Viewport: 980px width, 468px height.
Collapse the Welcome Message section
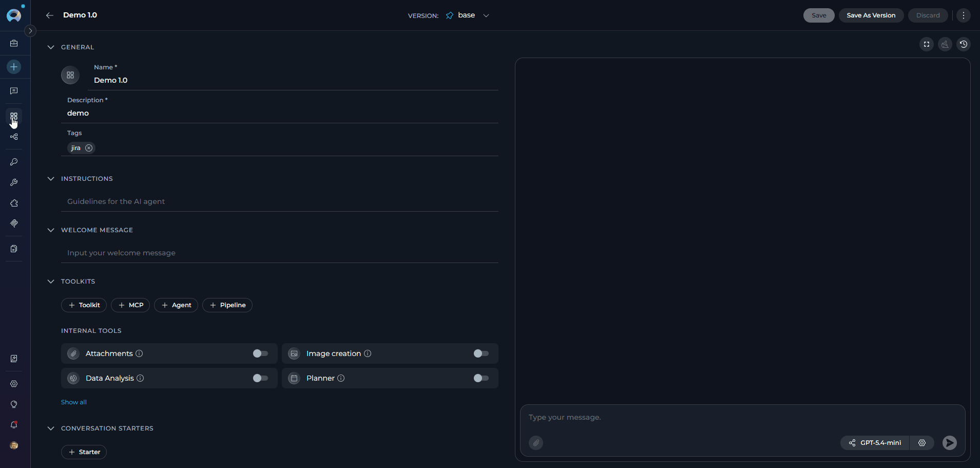(x=51, y=230)
